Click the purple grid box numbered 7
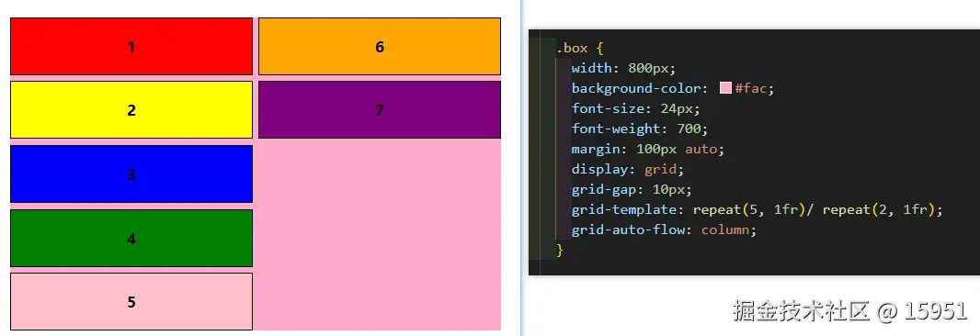 tap(380, 110)
